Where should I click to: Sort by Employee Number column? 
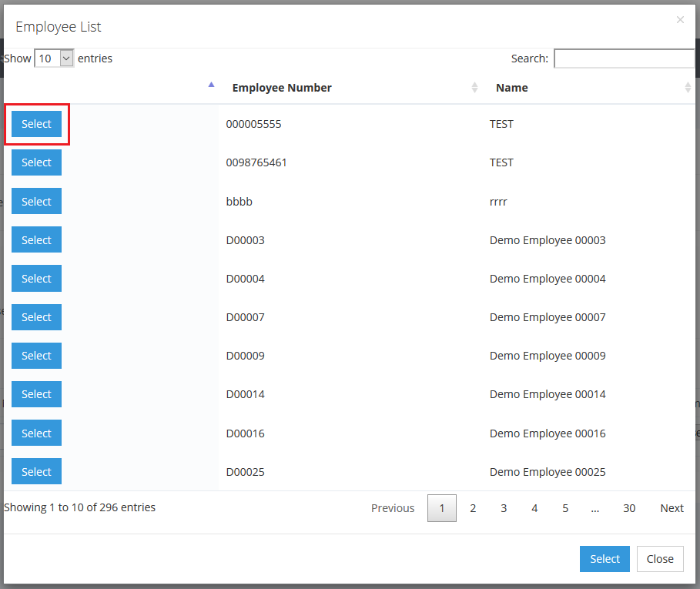point(282,88)
